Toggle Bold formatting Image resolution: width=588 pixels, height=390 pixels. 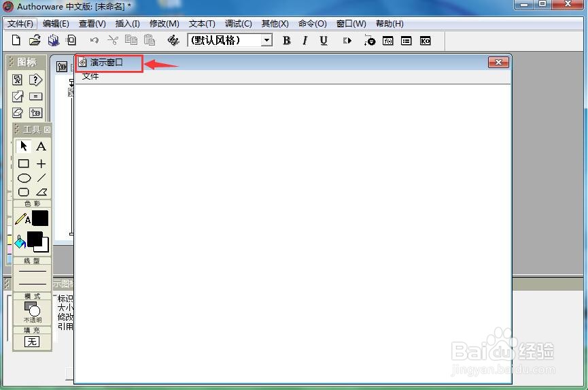[286, 41]
